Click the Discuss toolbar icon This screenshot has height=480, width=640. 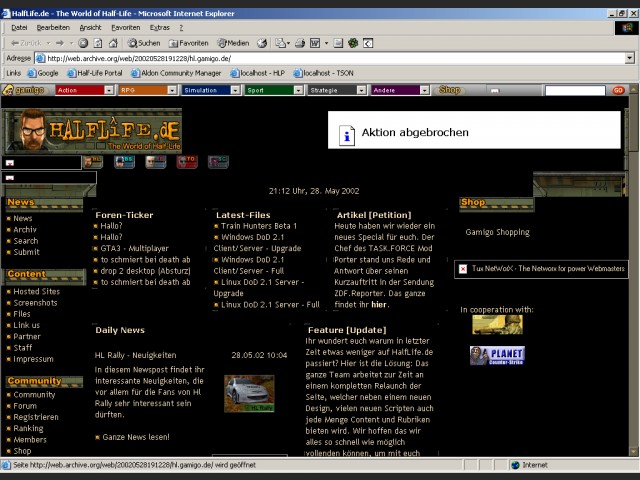pyautogui.click(x=338, y=43)
